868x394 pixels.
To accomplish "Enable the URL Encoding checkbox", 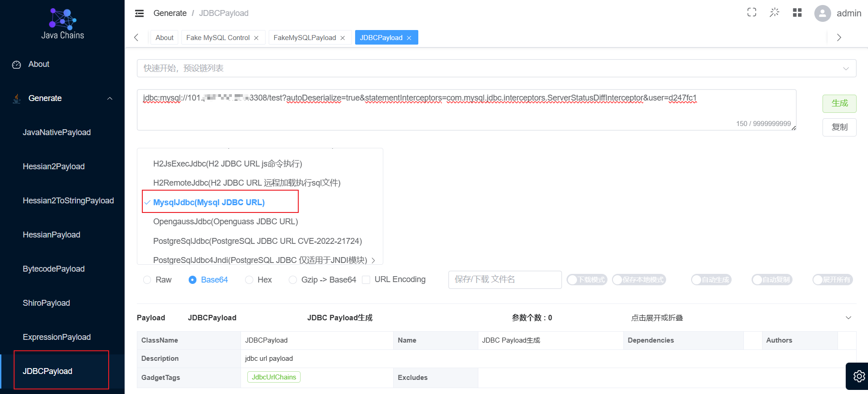I will click(x=366, y=280).
